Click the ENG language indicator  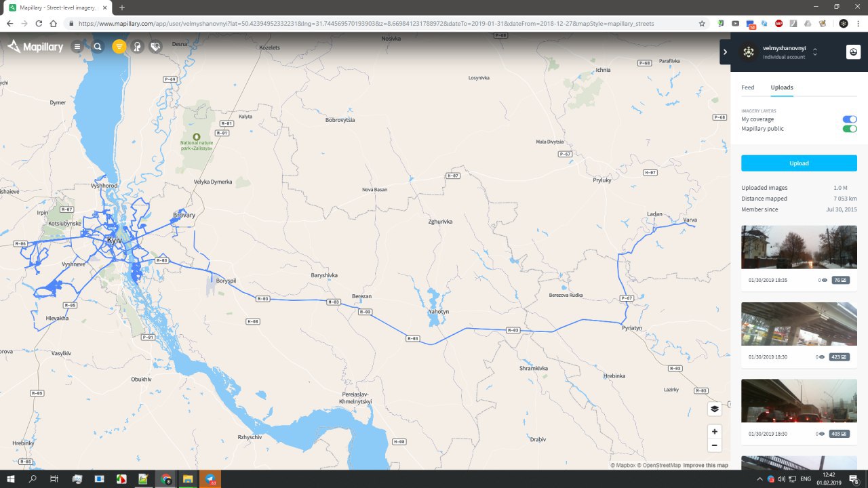(x=806, y=479)
